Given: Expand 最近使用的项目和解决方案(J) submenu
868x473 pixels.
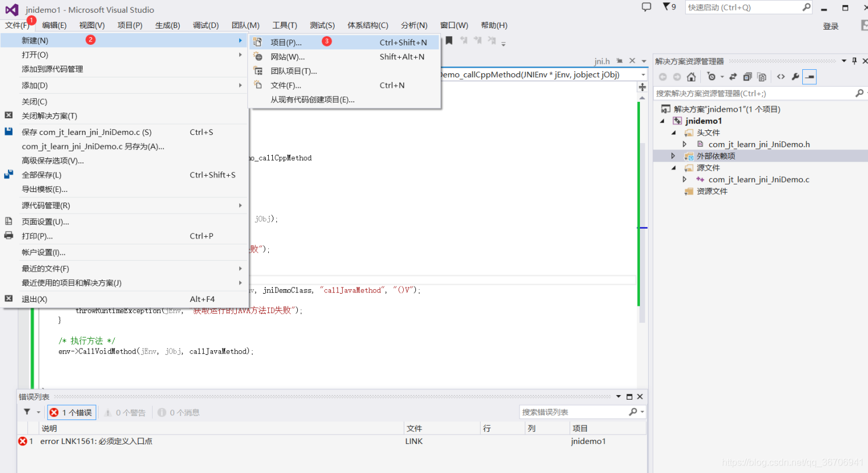Looking at the screenshot, I should (124, 283).
